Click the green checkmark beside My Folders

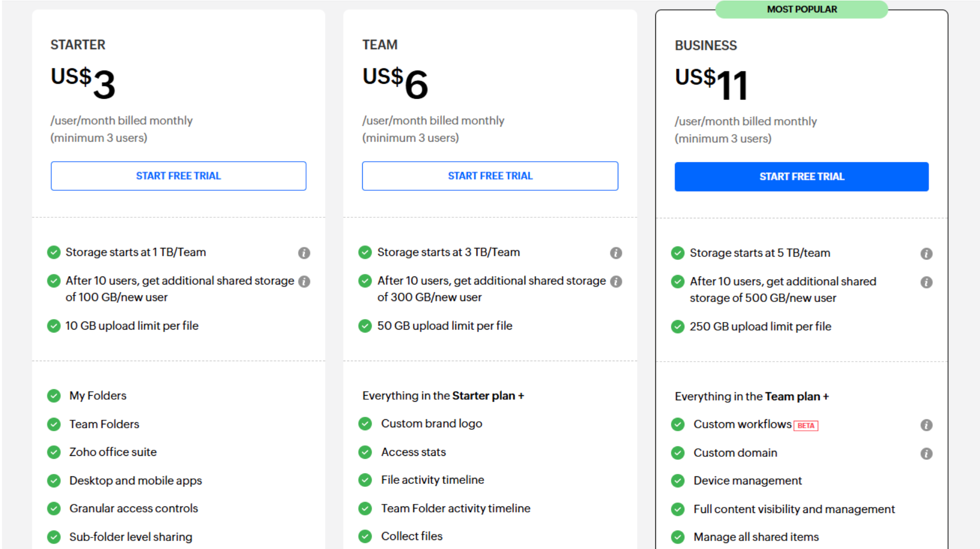pyautogui.click(x=54, y=396)
